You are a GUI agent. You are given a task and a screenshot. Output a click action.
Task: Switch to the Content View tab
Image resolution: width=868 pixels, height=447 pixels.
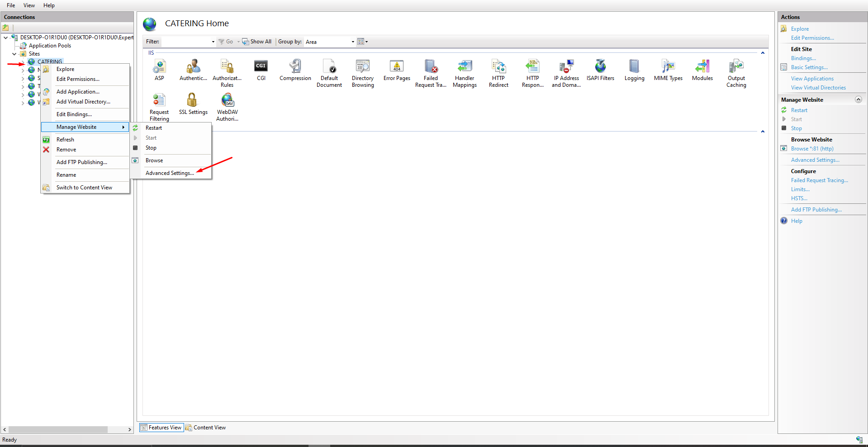pyautogui.click(x=206, y=428)
